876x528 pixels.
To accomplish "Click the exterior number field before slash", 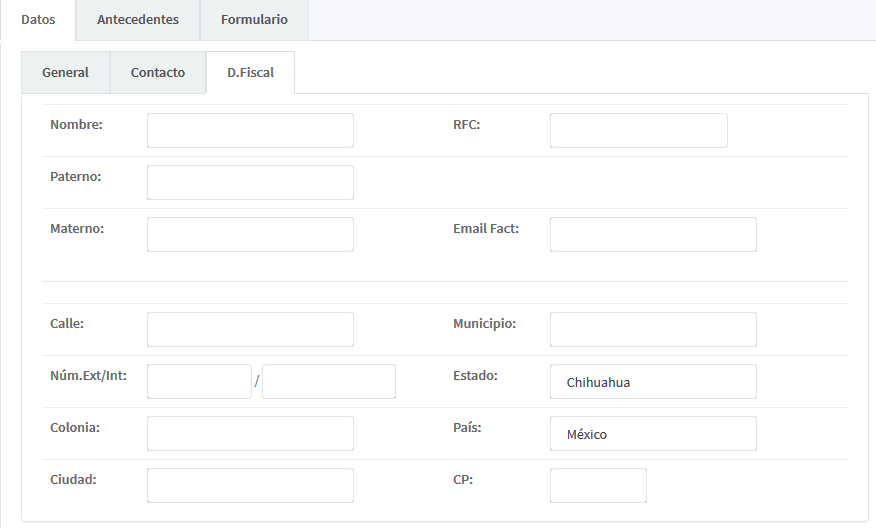I will tap(199, 381).
